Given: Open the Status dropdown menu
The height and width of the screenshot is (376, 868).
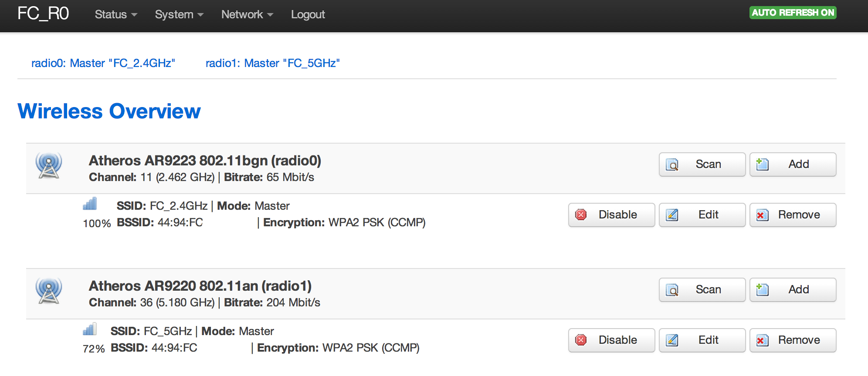Looking at the screenshot, I should (x=115, y=14).
